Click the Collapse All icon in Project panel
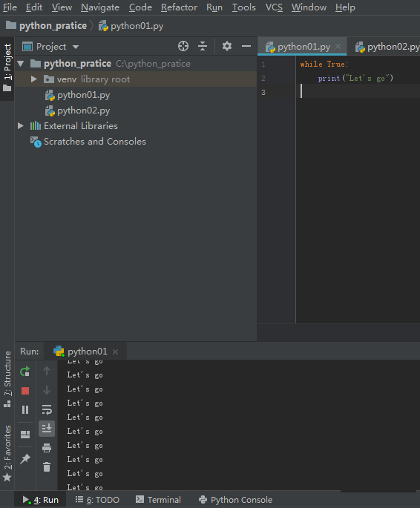The image size is (420, 508). (x=203, y=46)
